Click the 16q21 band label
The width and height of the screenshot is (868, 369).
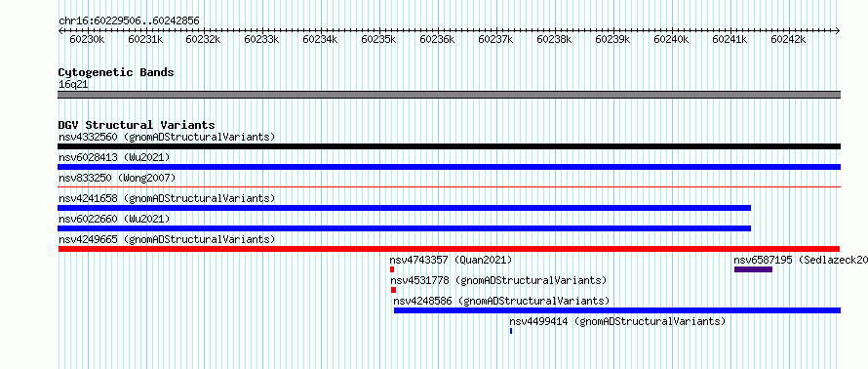tap(73, 85)
